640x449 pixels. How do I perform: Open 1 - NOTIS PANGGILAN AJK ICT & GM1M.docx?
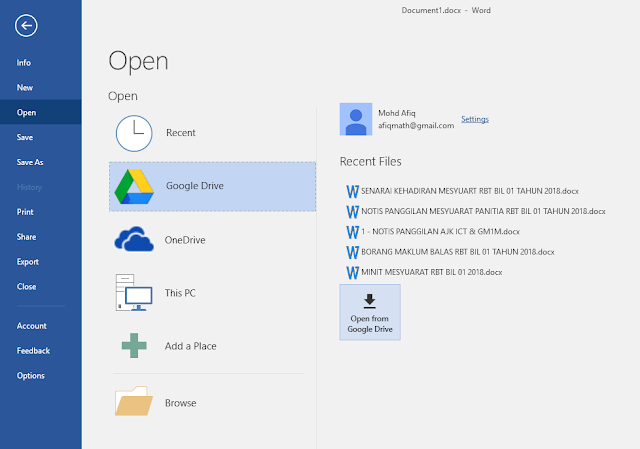[x=440, y=232]
